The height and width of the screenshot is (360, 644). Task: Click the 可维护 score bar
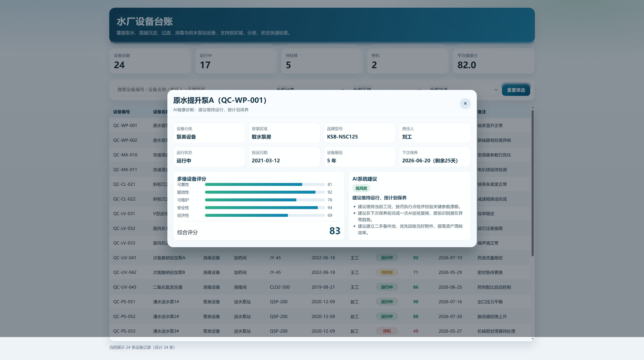click(265, 200)
